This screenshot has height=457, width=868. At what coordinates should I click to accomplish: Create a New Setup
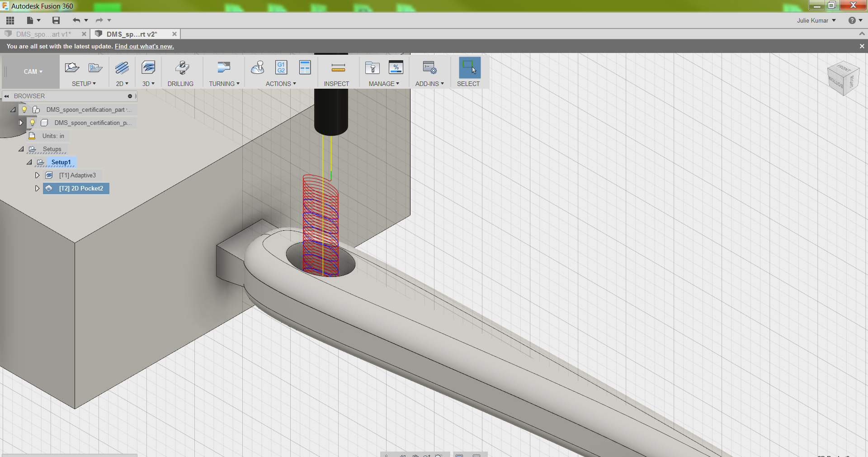72,68
